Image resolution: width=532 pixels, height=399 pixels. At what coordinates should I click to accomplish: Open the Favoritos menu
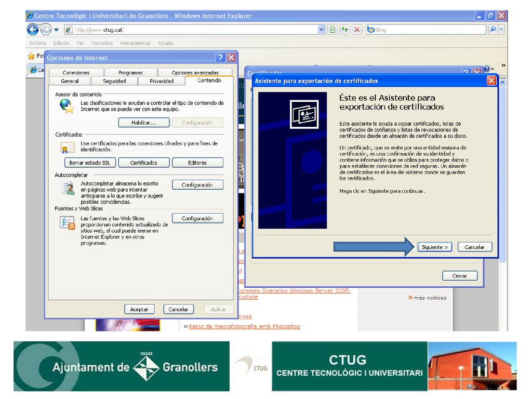pos(102,43)
